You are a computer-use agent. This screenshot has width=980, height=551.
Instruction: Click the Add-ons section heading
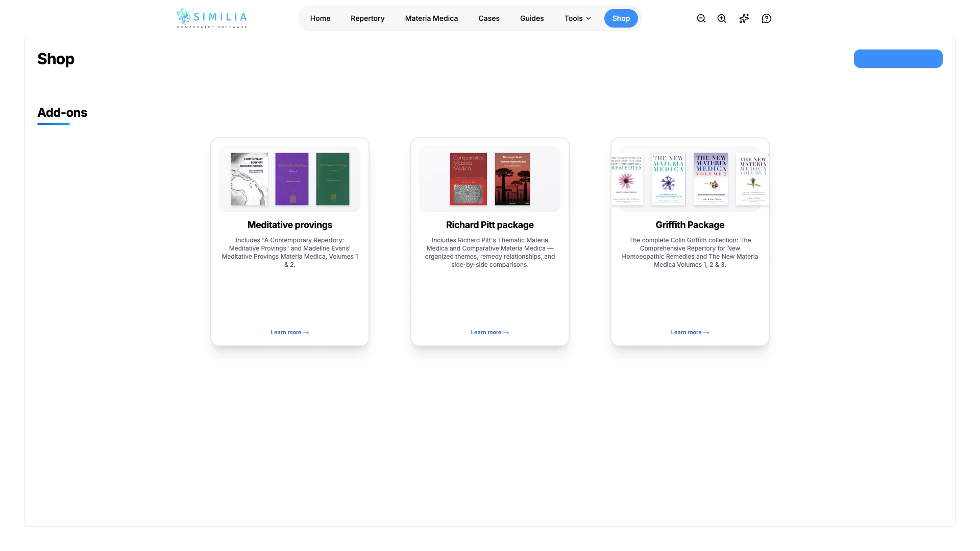click(x=62, y=113)
